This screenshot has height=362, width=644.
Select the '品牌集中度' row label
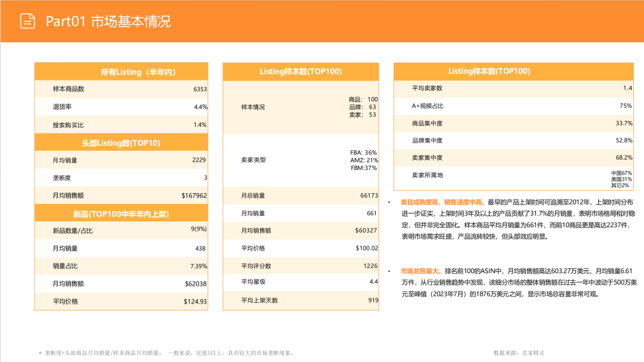click(x=427, y=141)
